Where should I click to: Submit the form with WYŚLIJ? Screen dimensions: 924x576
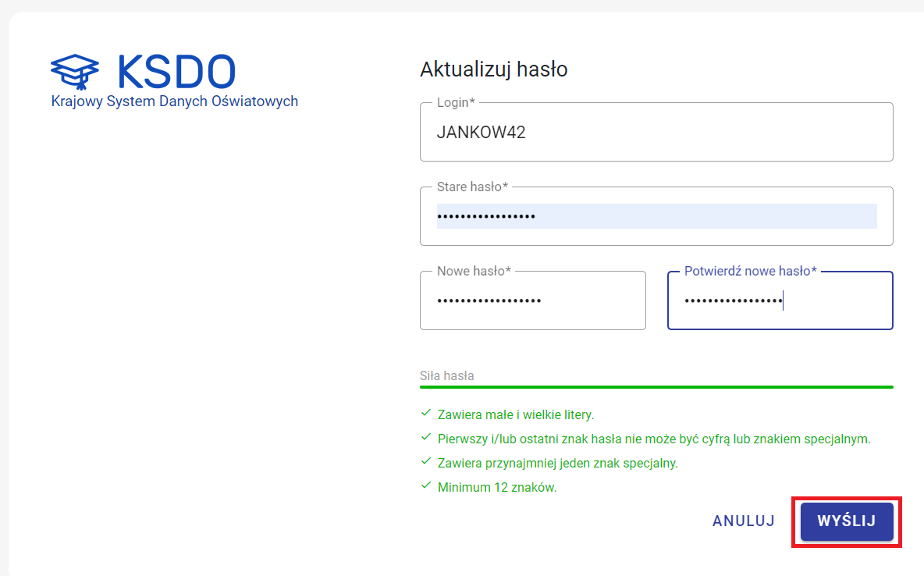(x=846, y=521)
